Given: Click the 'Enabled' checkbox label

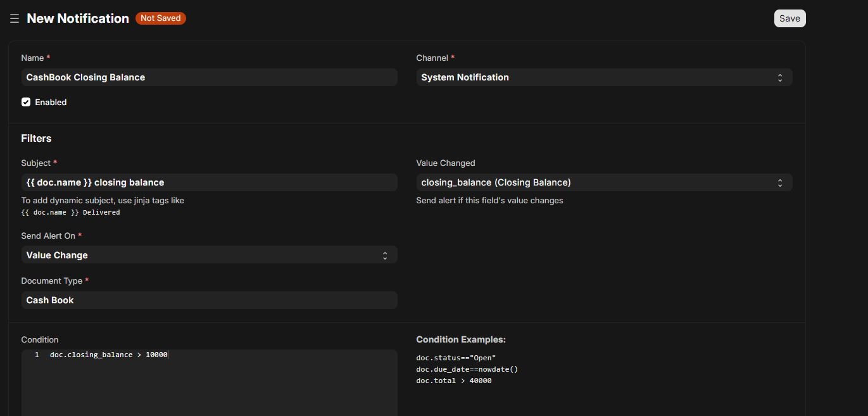Looking at the screenshot, I should (x=51, y=102).
